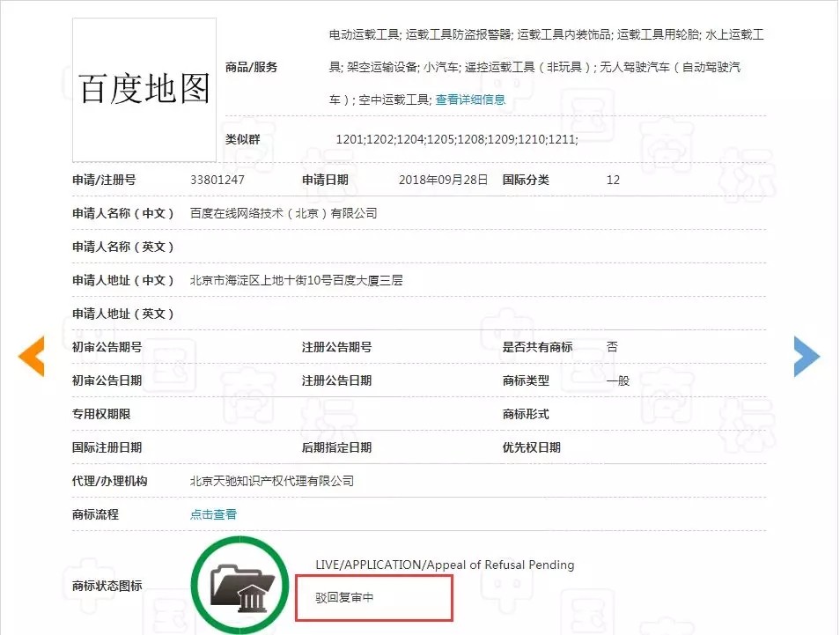Click the 商标状态图标 label
The image size is (840, 635).
(107, 587)
